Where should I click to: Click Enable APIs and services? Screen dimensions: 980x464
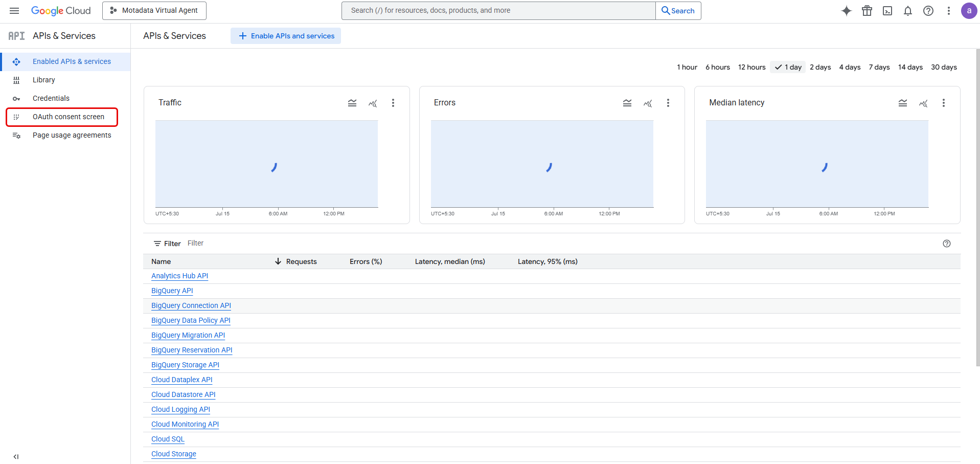click(x=285, y=36)
